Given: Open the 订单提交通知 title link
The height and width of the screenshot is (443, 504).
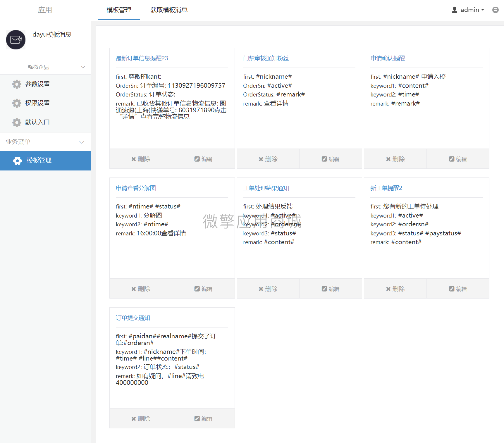Looking at the screenshot, I should pos(133,318).
